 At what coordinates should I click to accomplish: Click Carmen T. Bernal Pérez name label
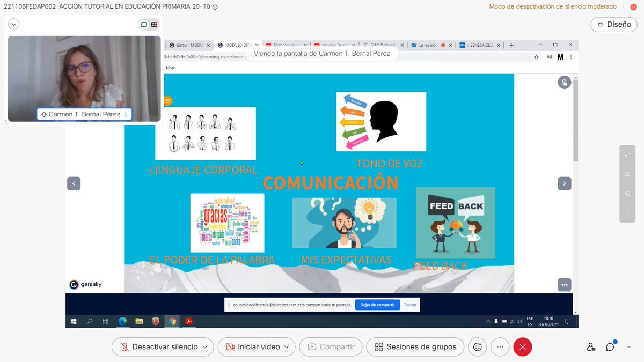[x=84, y=114]
